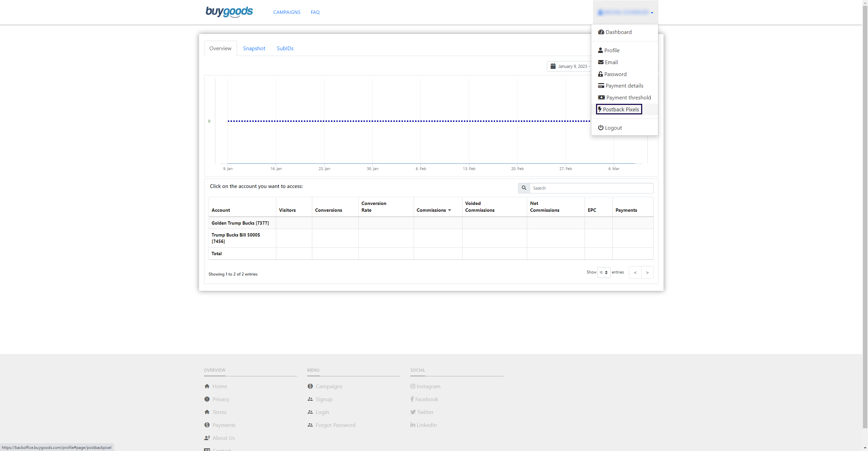Open the CAMPAIGNS navigation link

[287, 12]
